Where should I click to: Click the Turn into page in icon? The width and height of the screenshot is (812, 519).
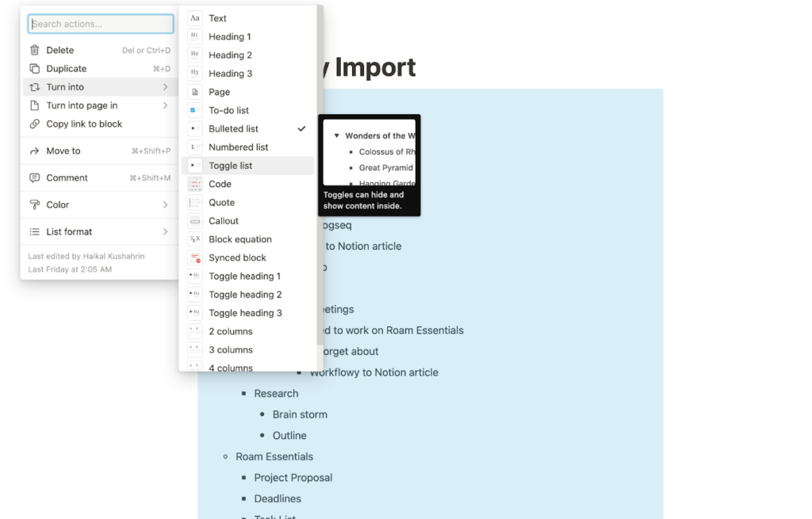34,105
